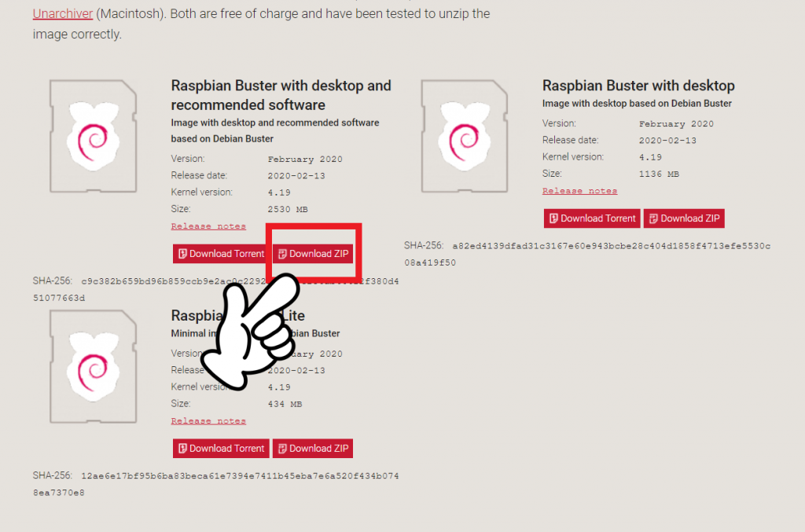Click the SD card image for recommended software

pos(93,136)
